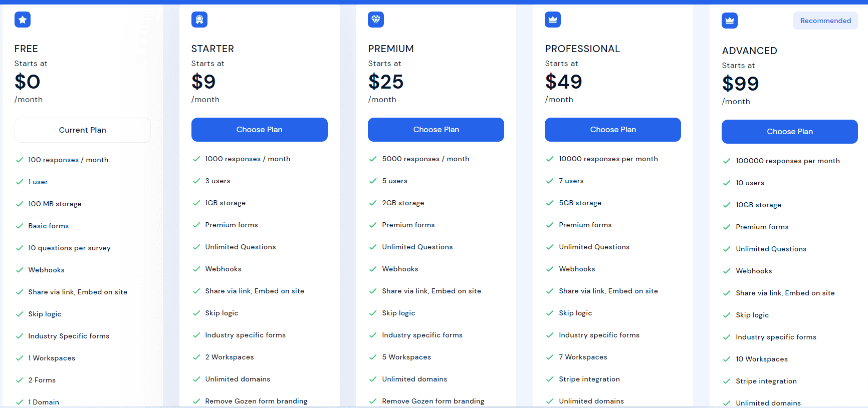Screen dimensions: 868x408
Task: Choose the Premium plan for $25 per month
Action: click(x=436, y=129)
